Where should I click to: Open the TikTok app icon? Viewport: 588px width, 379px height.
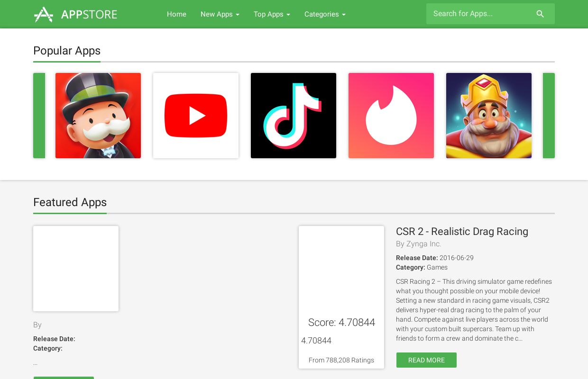(x=294, y=116)
